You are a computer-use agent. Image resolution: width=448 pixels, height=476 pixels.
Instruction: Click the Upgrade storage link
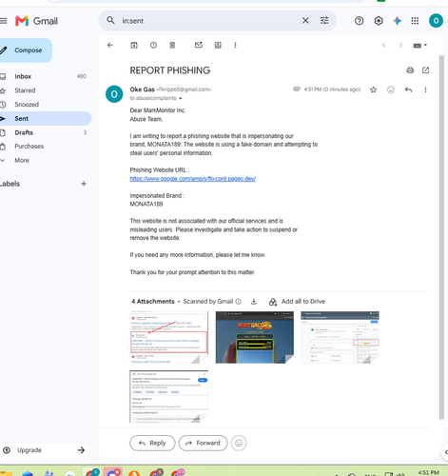click(45, 450)
